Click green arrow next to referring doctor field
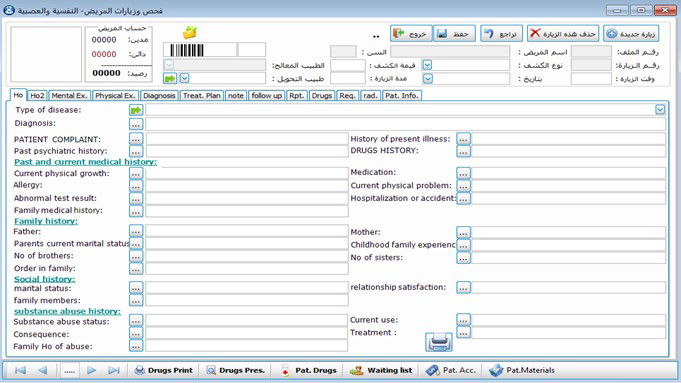The width and height of the screenshot is (681, 383). pyautogui.click(x=170, y=79)
